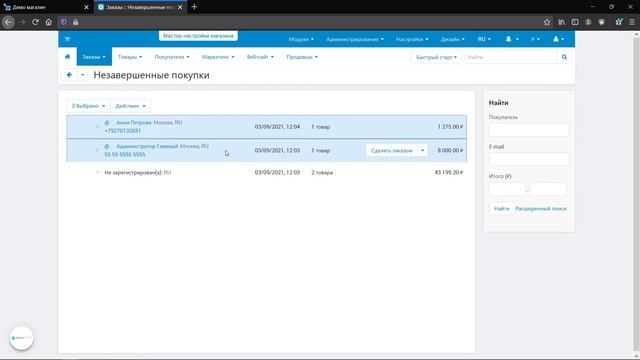Image resolution: width=640 pixels, height=360 pixels.
Task: Open the Действия dropdown
Action: (130, 106)
